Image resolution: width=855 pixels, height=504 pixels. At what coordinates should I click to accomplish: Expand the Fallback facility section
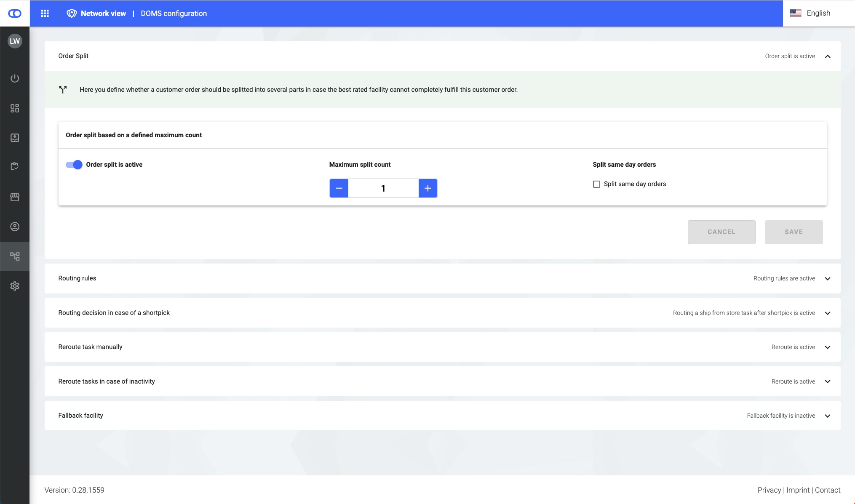[827, 416]
